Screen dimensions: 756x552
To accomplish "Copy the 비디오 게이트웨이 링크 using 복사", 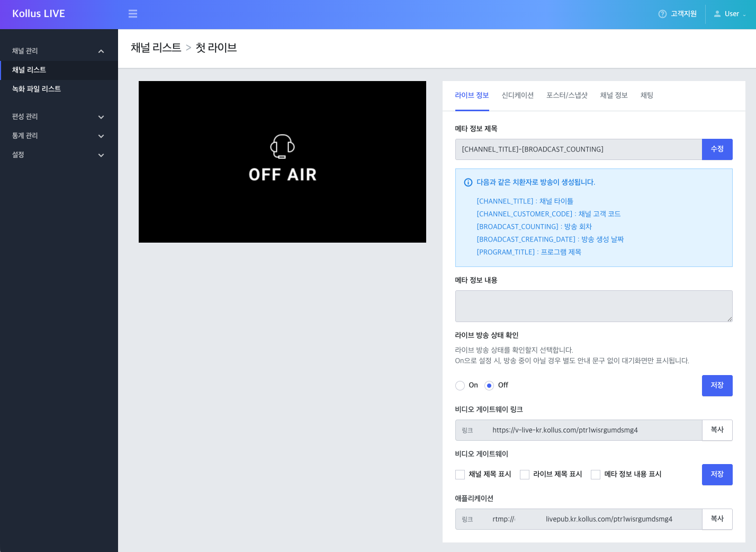I will [717, 430].
